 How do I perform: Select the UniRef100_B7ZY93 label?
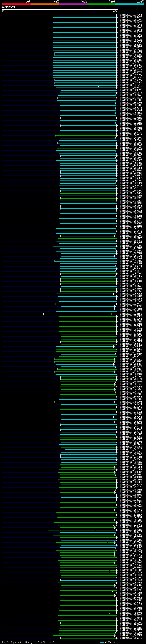click(x=131, y=42)
